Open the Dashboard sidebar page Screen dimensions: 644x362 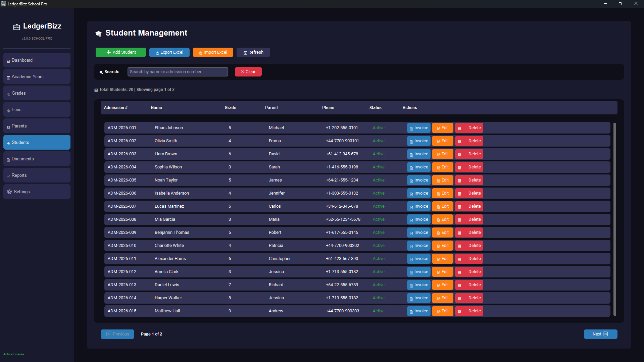coord(37,60)
